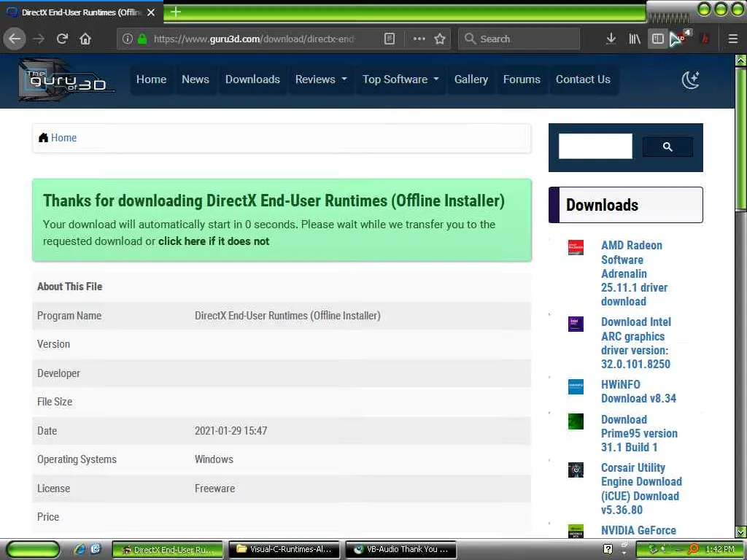Screen dimensions: 747x560
Task: Switch to DirectX End-User Ru... taskbar window
Action: (168, 550)
